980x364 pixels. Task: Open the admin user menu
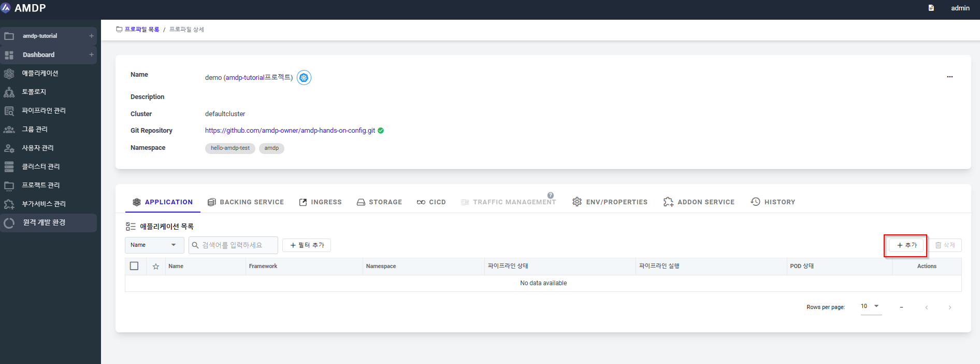[960, 8]
